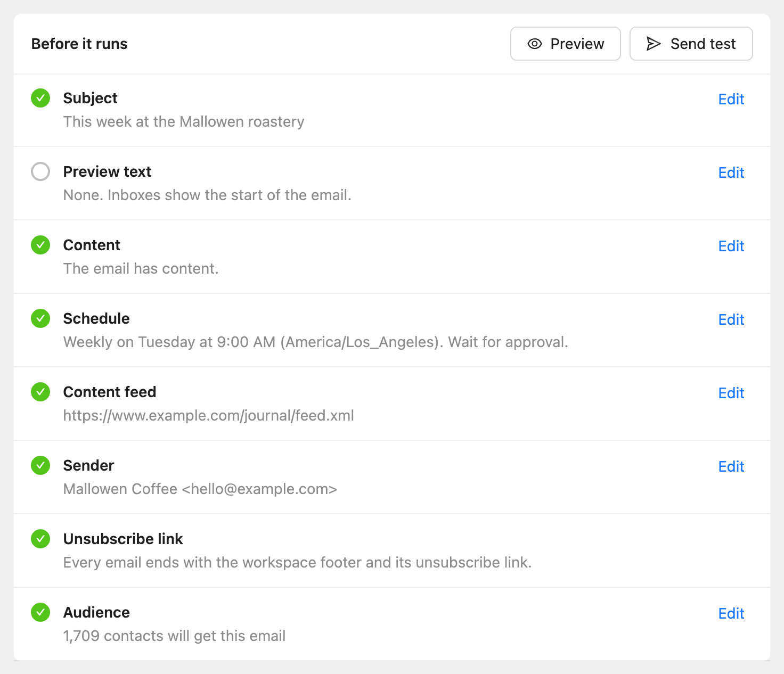
Task: Click the green check icon beside Subject
Action: (40, 98)
